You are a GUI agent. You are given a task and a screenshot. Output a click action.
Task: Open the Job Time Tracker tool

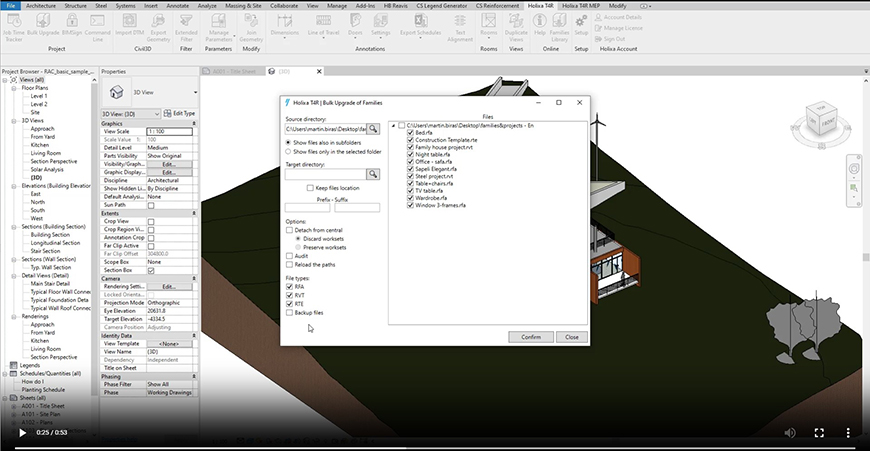(x=14, y=28)
